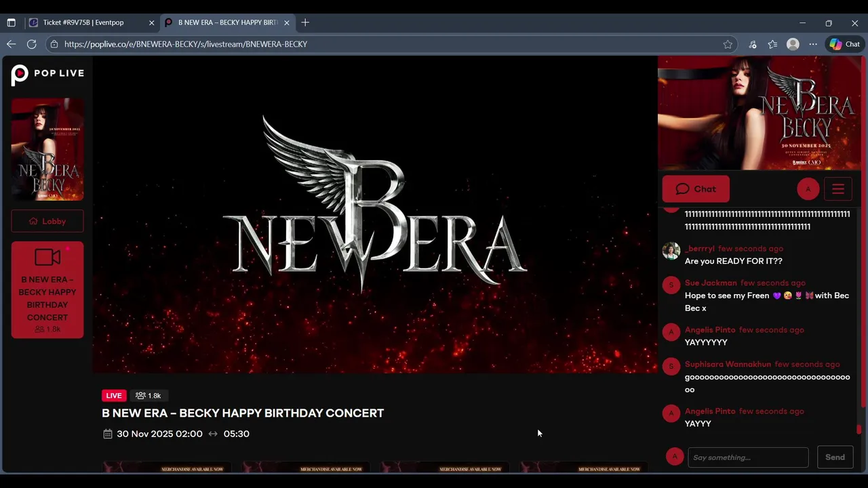Select B NEW ERA concert stream card

coord(47,290)
